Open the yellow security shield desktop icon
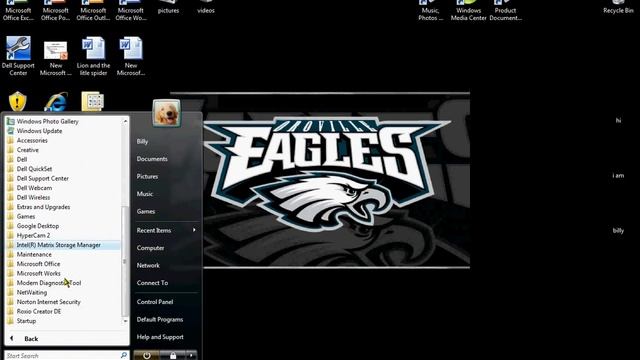 (x=18, y=102)
